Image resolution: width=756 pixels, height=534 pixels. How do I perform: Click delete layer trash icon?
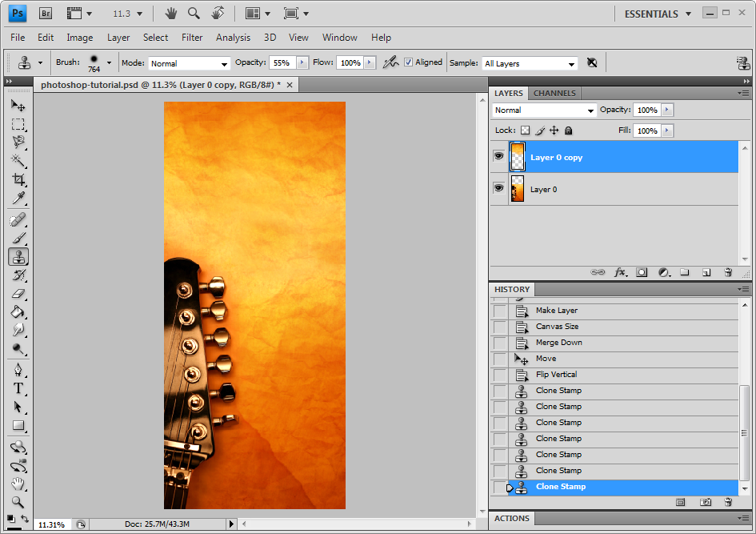tap(728, 272)
